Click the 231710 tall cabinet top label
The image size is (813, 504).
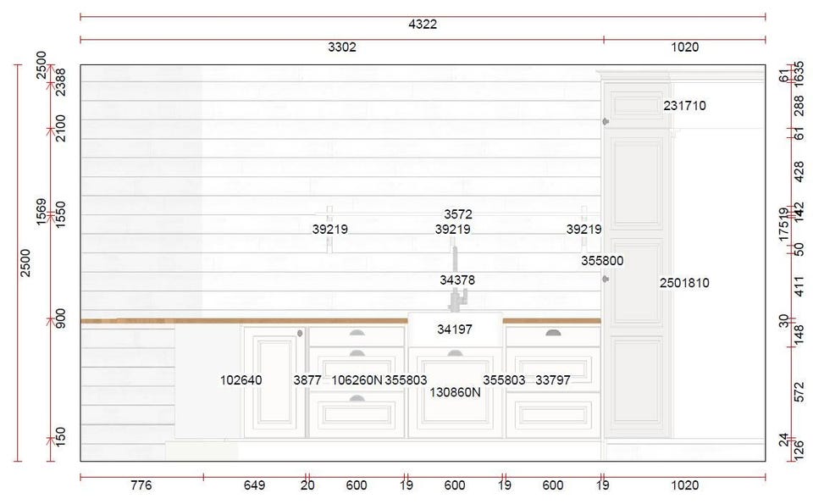click(684, 106)
